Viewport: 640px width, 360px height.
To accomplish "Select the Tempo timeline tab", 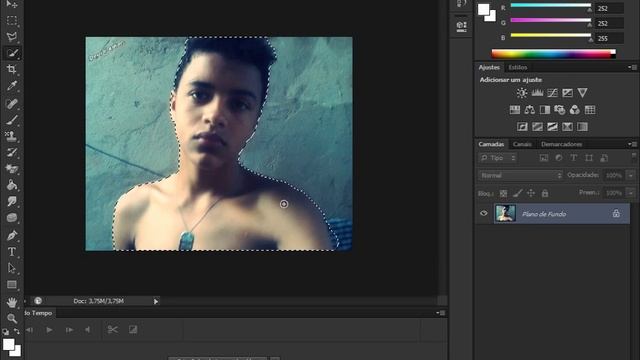I will [x=40, y=313].
